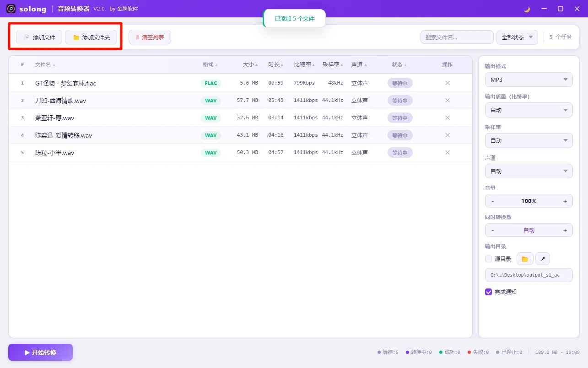Image resolution: width=588 pixels, height=368 pixels.
Task: Open the 输出质量 bitrate dropdown
Action: coord(529,110)
